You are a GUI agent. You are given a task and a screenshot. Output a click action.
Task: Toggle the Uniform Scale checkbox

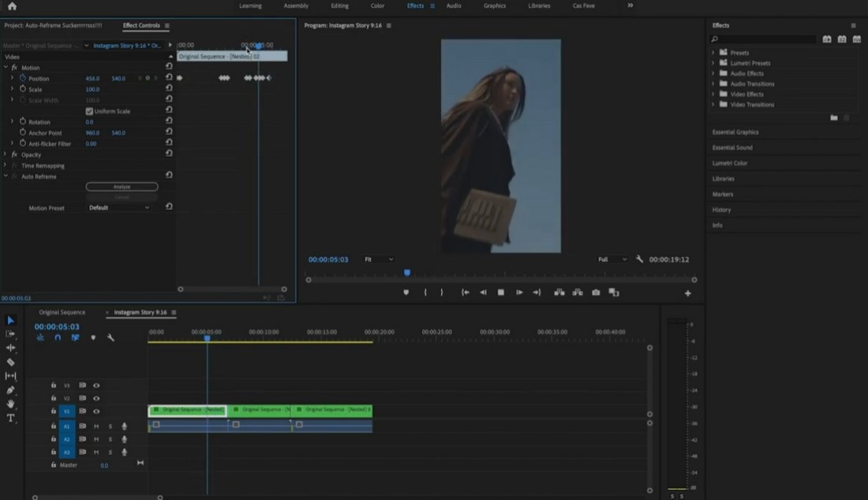89,111
